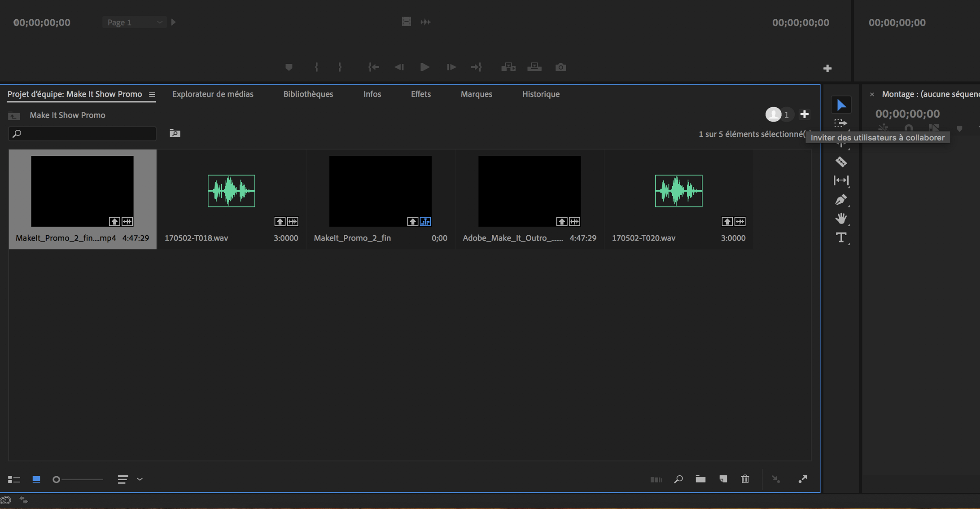
Task: Switch to list view
Action: click(14, 479)
